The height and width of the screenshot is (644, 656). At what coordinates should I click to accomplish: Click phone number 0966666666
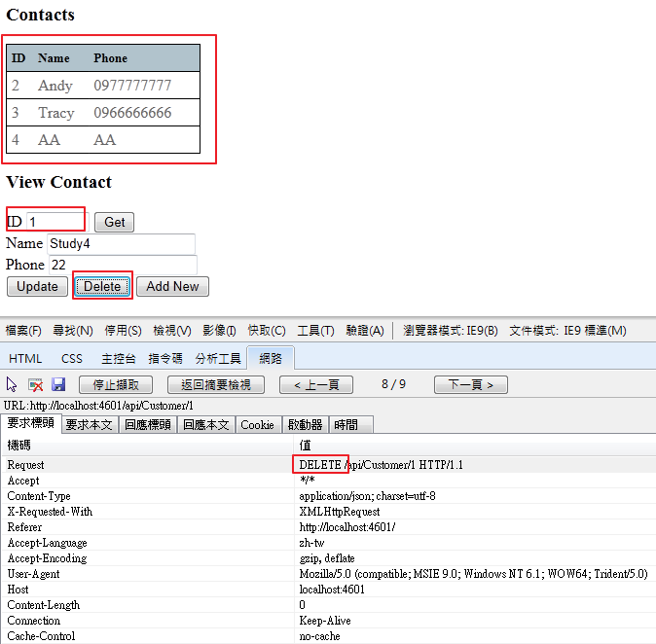pyautogui.click(x=132, y=113)
